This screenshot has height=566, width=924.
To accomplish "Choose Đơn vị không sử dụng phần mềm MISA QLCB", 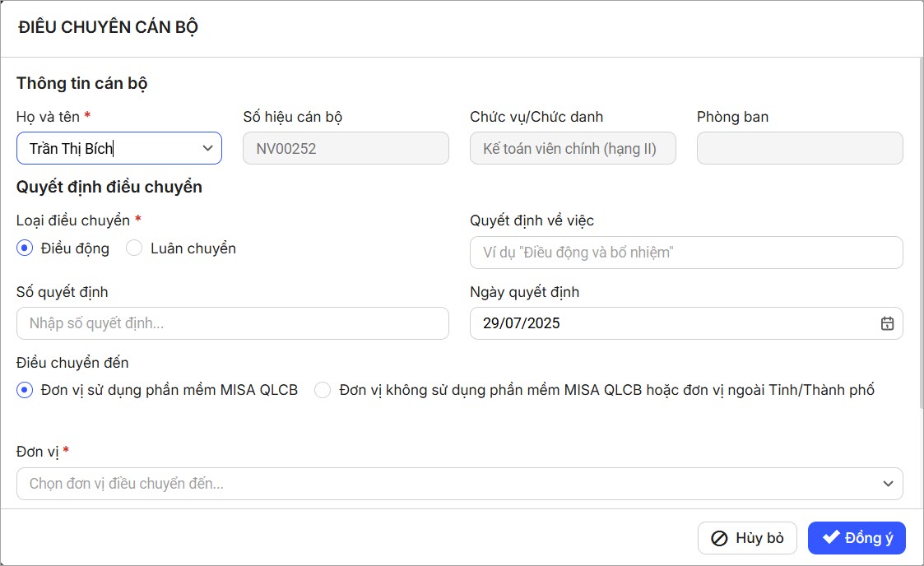I will 323,390.
